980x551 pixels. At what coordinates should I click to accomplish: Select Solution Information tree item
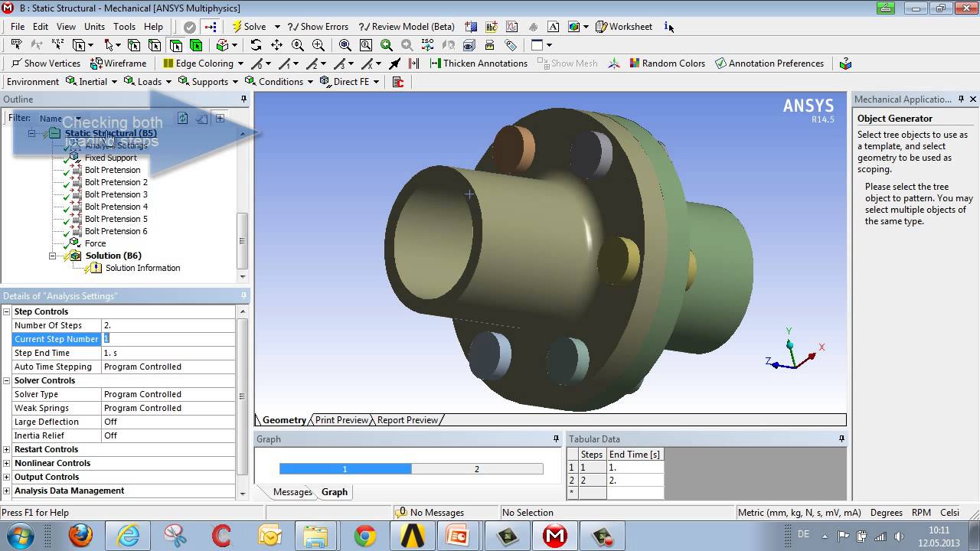(x=143, y=268)
